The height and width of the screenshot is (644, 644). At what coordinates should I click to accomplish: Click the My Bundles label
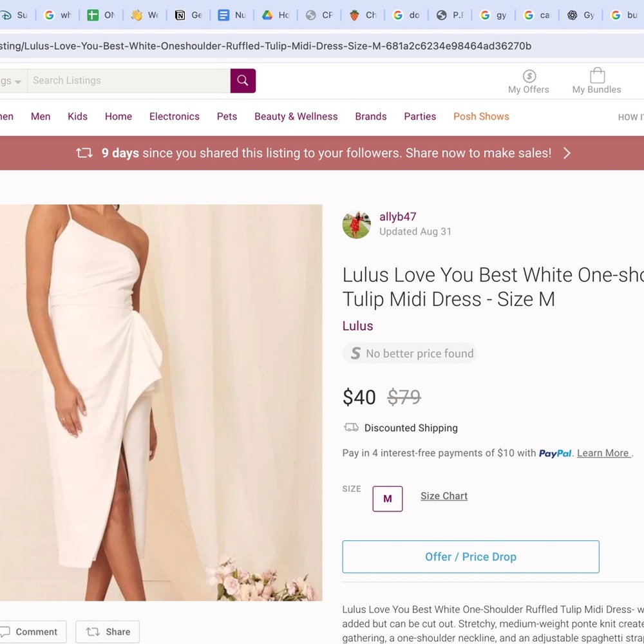point(597,90)
